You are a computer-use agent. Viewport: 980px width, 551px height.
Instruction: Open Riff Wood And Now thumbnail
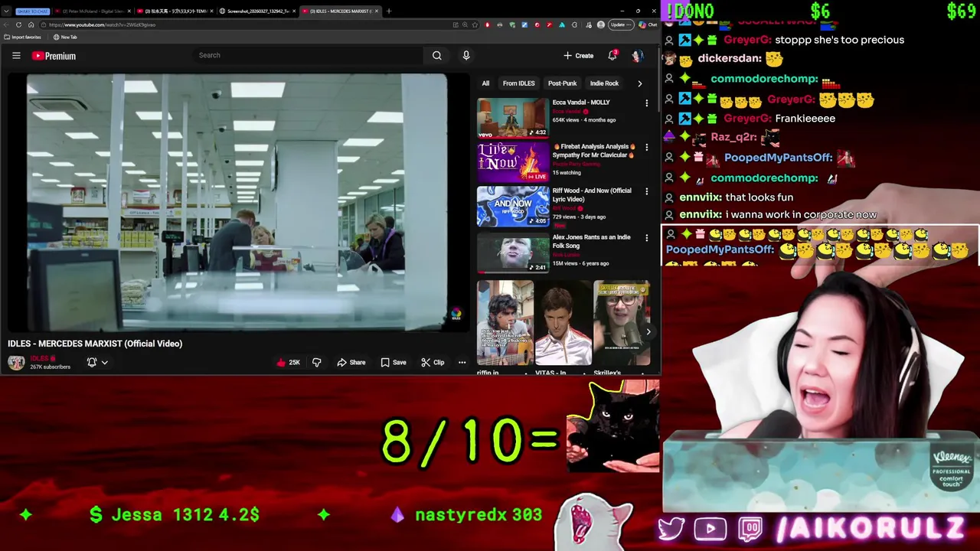512,207
